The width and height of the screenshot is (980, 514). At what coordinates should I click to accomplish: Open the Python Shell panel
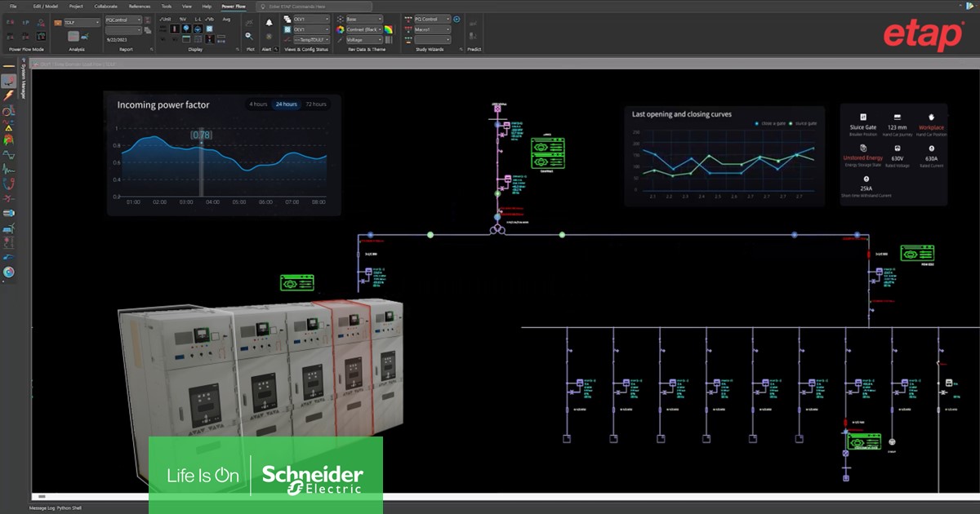point(67,507)
